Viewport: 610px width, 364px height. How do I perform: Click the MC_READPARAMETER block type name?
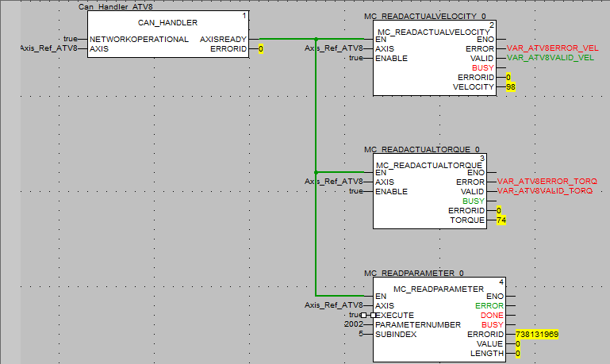pos(439,288)
